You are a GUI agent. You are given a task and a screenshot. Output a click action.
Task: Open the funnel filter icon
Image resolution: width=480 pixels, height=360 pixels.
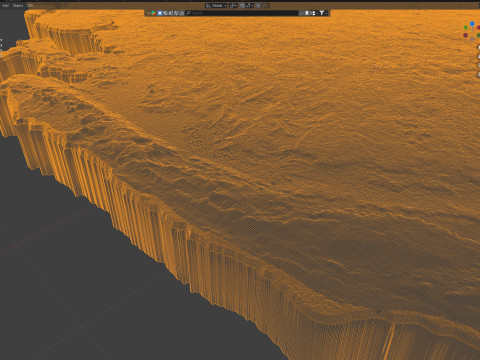pyautogui.click(x=322, y=13)
